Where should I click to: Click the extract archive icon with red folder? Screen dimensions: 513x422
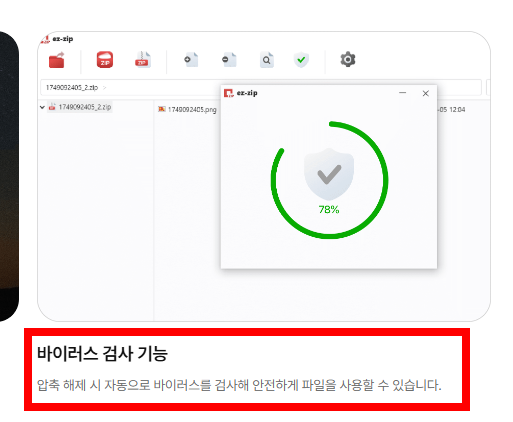(56, 60)
